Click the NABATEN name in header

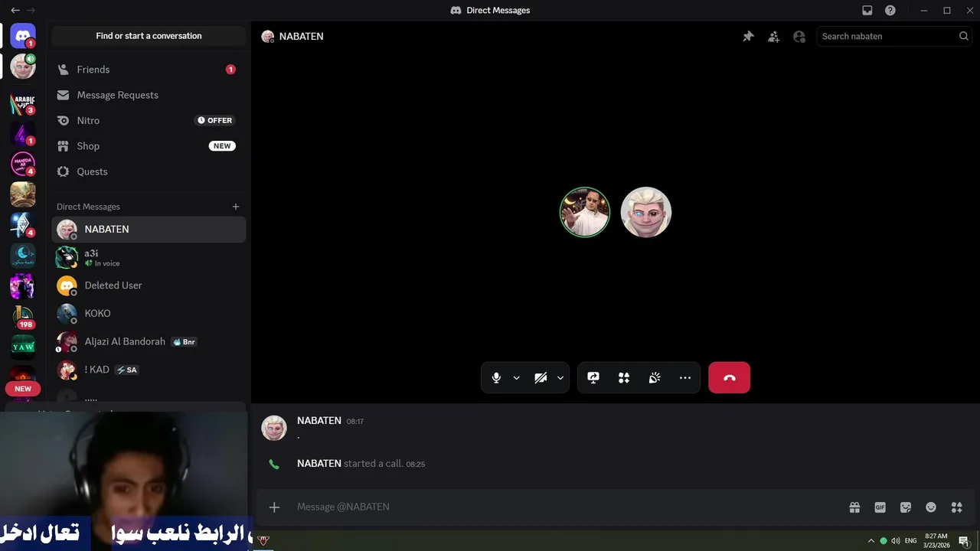(x=302, y=36)
